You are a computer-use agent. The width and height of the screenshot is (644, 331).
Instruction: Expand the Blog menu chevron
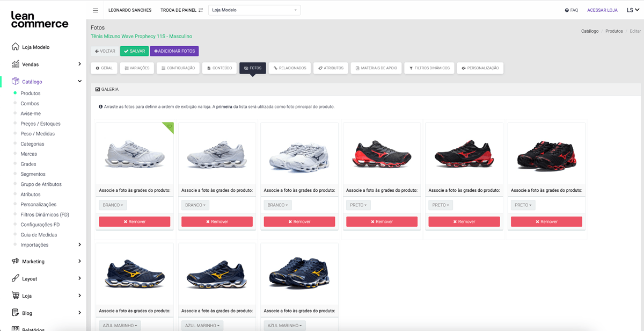tap(79, 313)
